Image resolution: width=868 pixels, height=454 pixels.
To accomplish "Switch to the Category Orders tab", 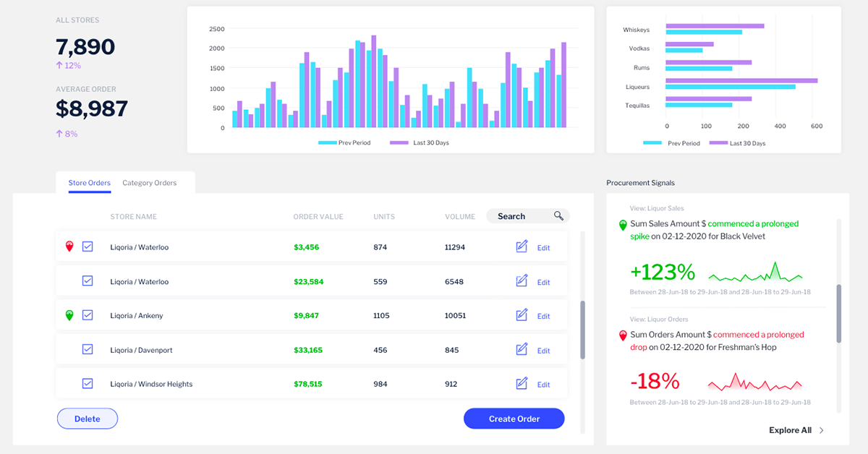I will click(149, 183).
